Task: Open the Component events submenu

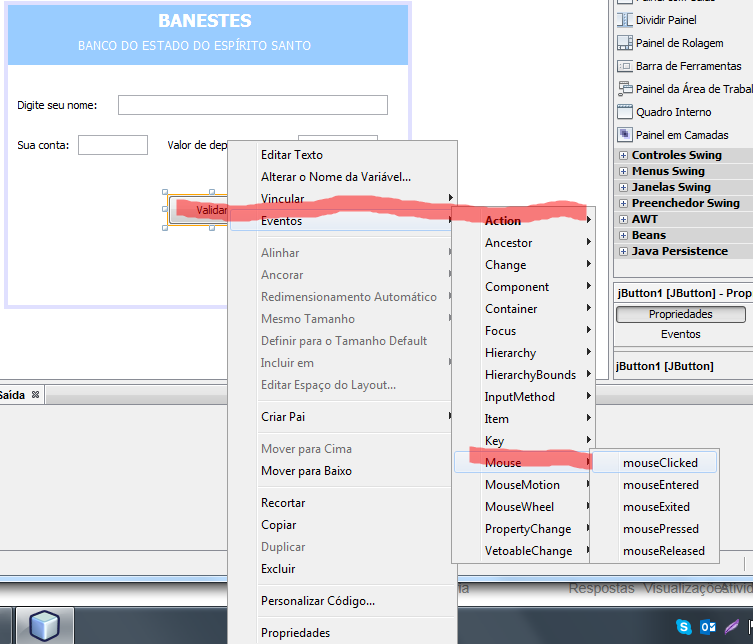Action: 523,287
